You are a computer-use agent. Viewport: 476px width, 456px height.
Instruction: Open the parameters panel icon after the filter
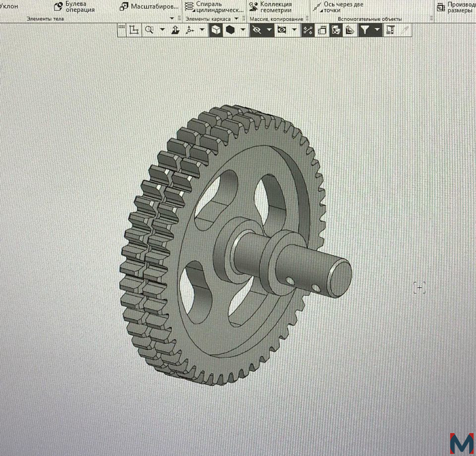tap(390, 30)
